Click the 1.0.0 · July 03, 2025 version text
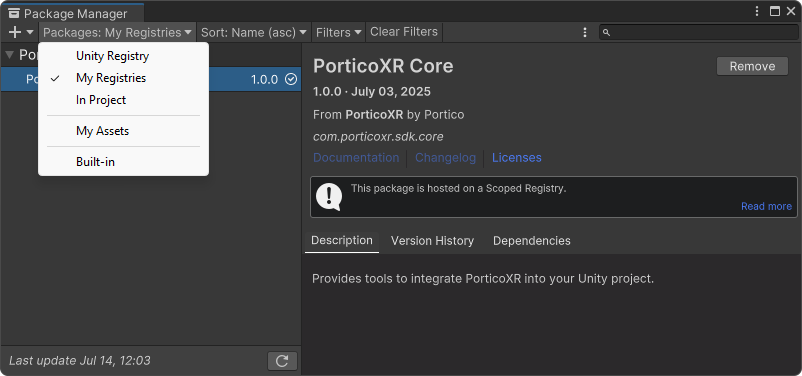 372,92
